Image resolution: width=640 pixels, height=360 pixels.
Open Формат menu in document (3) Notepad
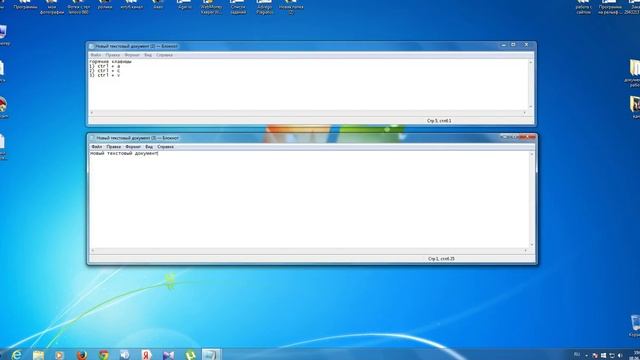pyautogui.click(x=133, y=147)
